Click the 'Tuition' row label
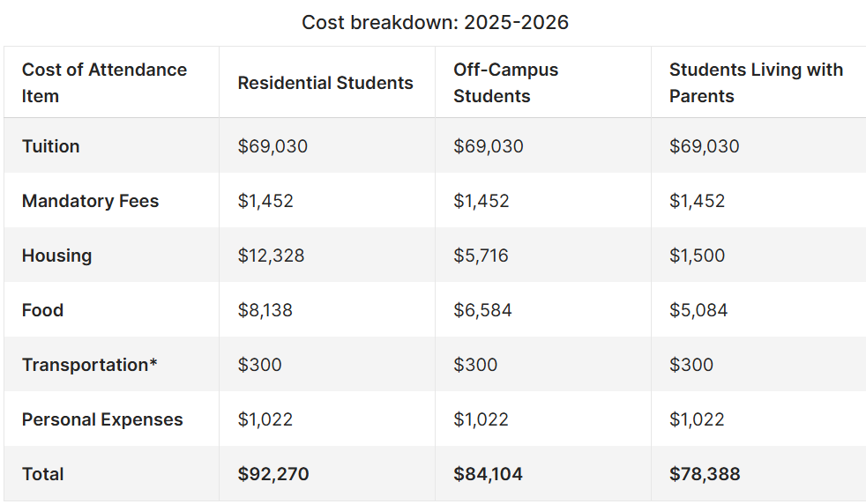866x504 pixels. (x=51, y=146)
